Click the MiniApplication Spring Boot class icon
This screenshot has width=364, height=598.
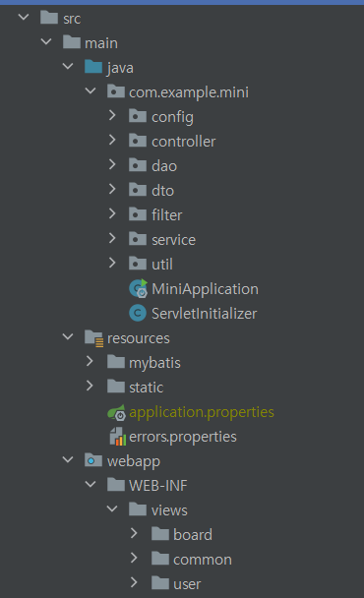[x=138, y=288]
